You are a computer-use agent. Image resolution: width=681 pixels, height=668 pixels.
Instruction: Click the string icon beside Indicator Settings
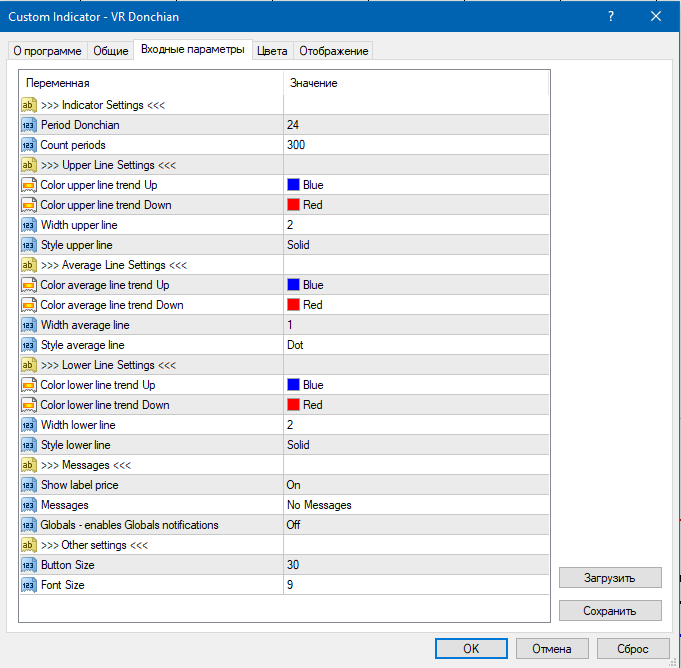pos(28,105)
